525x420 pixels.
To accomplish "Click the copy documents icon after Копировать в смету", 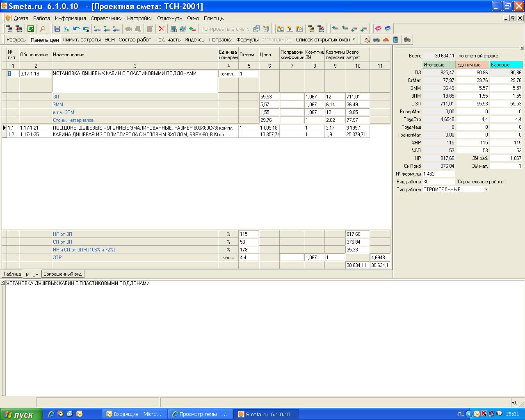I will pyautogui.click(x=256, y=29).
